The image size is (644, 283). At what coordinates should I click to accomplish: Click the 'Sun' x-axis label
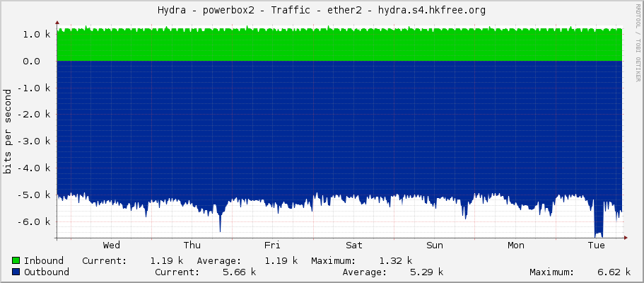point(435,246)
